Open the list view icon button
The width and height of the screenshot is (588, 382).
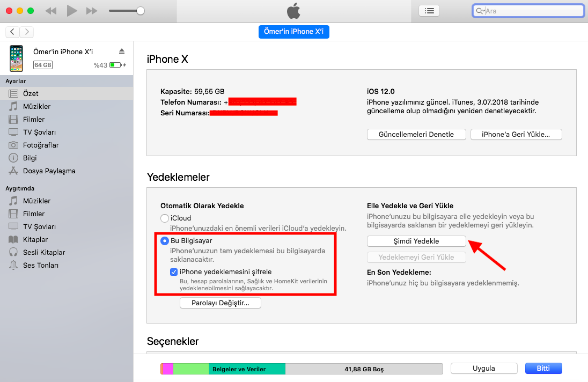point(429,11)
